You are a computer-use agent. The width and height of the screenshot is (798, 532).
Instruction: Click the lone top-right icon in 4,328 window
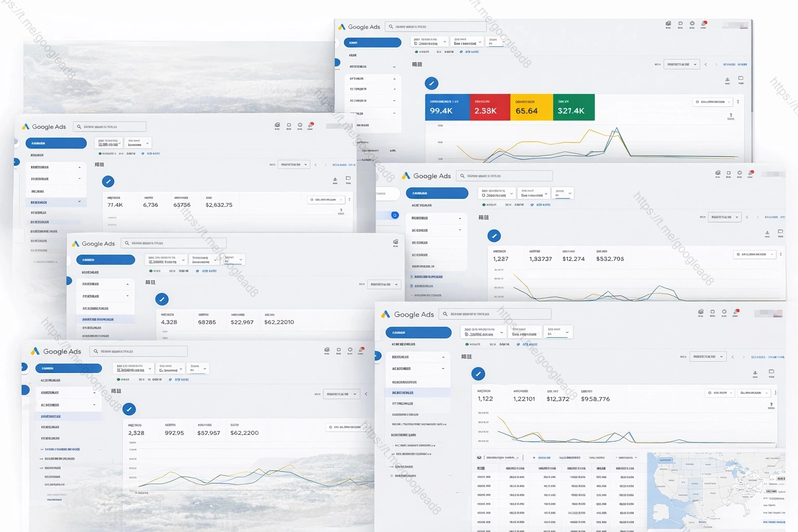pos(396,242)
